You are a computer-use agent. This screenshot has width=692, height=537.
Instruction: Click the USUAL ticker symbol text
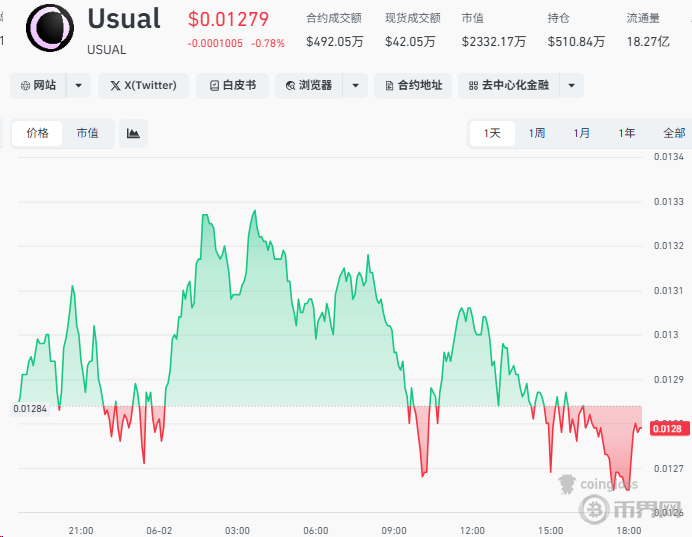coord(106,50)
